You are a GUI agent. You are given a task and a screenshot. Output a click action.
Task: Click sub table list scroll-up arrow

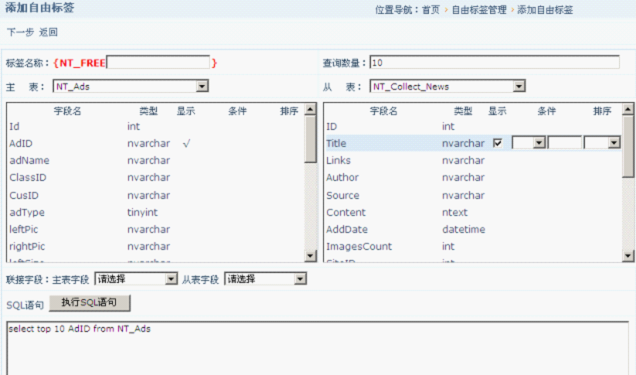[628, 109]
